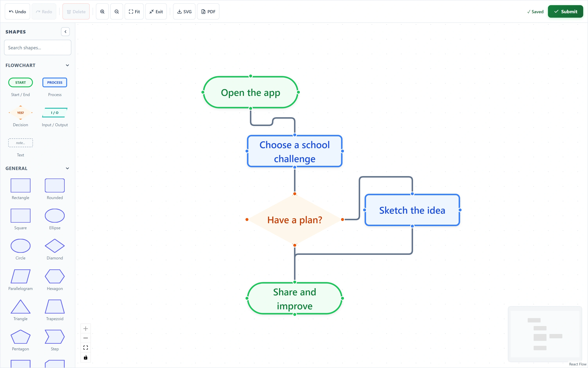Image resolution: width=588 pixels, height=368 pixels.
Task: Export the diagram as PDF
Action: click(x=208, y=11)
